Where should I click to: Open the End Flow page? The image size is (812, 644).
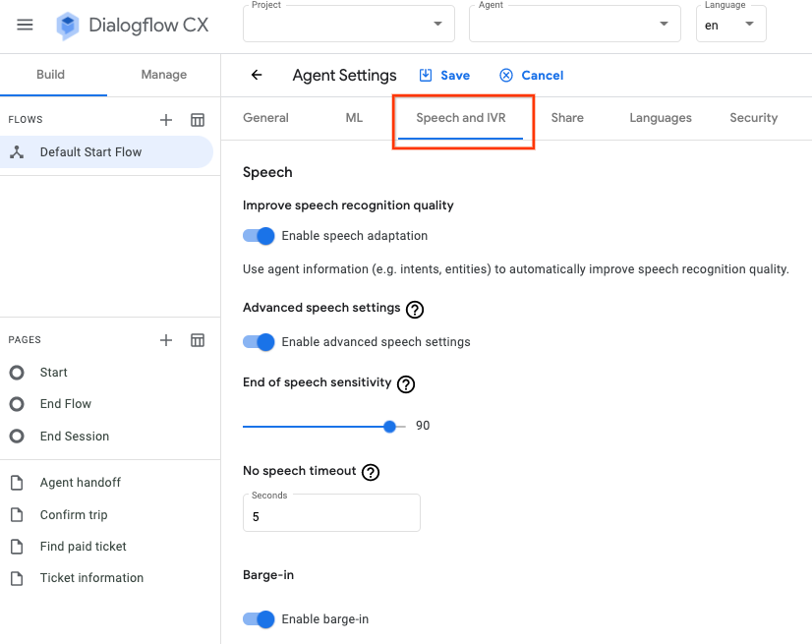66,404
